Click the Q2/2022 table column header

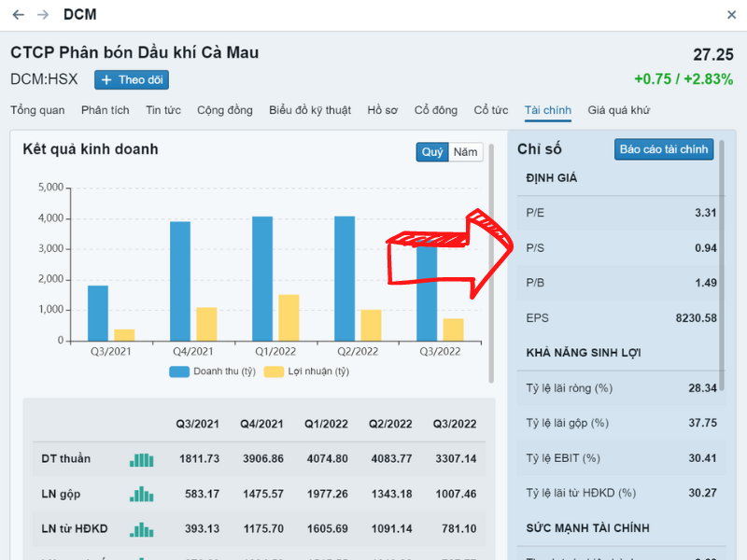390,425
